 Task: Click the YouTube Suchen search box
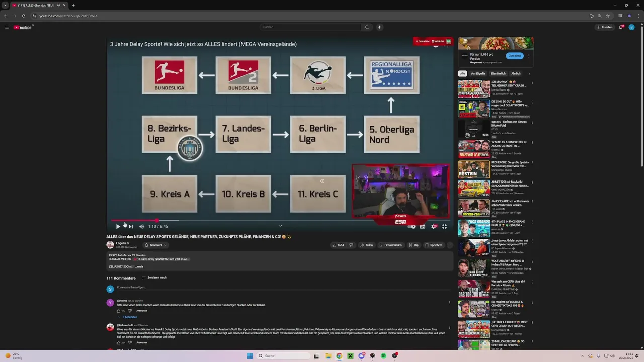pos(310,27)
